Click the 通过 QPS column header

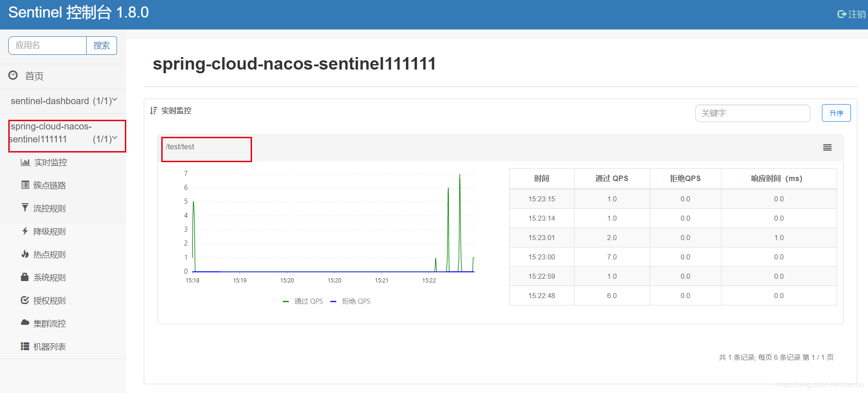pyautogui.click(x=612, y=178)
